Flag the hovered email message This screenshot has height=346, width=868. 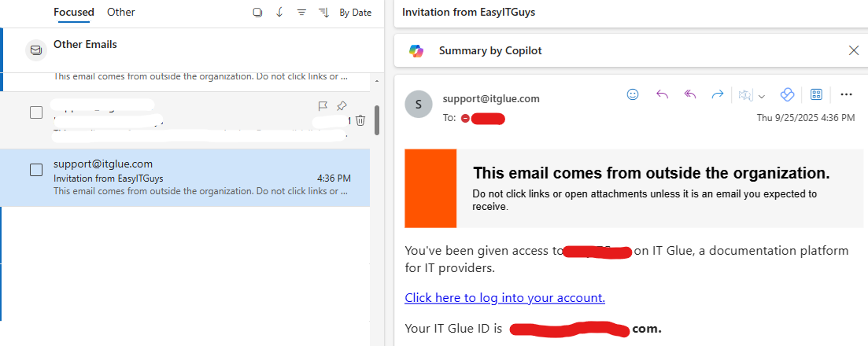(x=323, y=105)
